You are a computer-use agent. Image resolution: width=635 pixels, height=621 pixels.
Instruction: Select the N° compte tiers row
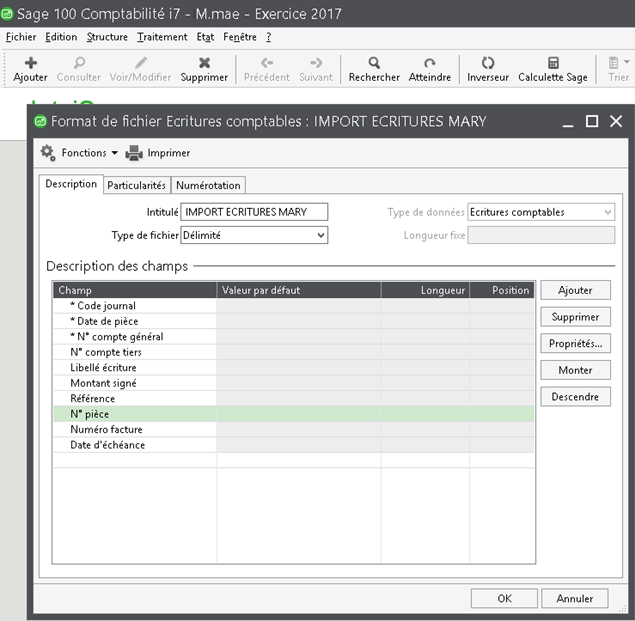click(294, 352)
